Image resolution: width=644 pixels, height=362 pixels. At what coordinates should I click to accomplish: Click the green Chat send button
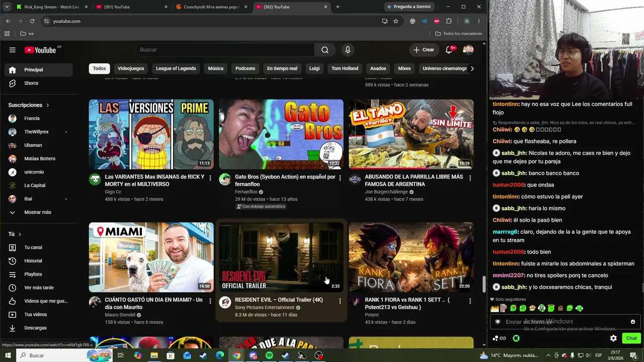pos(631,338)
